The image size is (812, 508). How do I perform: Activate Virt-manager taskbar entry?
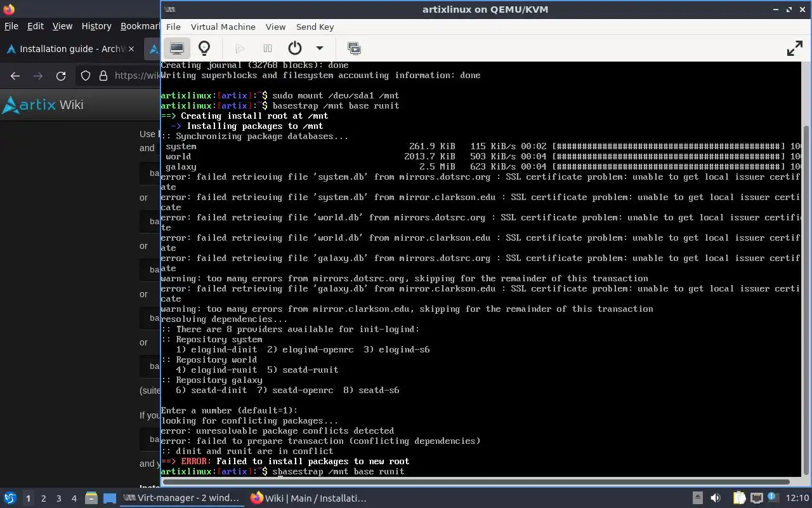click(x=181, y=498)
